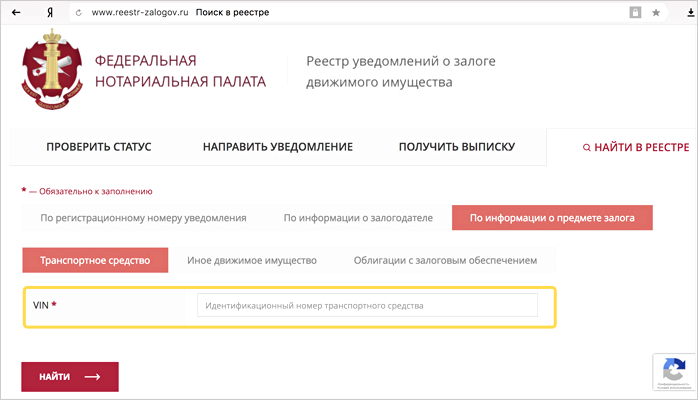Click the Yandex "Я" home icon
The width and height of the screenshot is (698, 400).
50,12
